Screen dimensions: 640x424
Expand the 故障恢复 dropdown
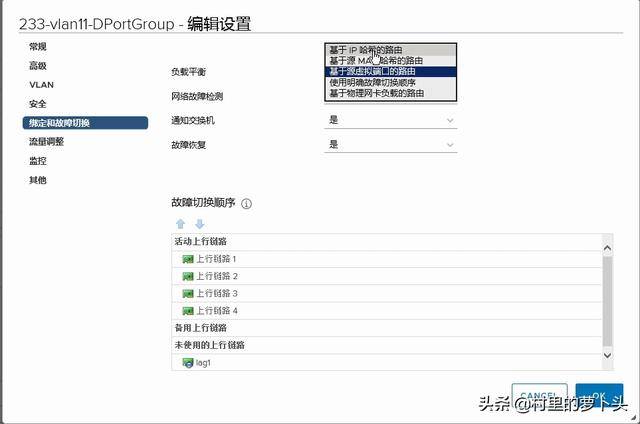(x=390, y=144)
